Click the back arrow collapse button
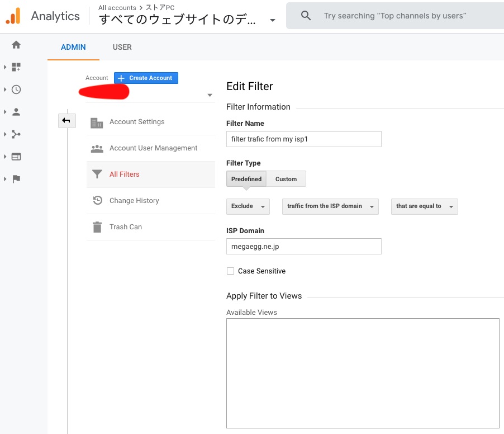This screenshot has width=504, height=434. click(x=66, y=120)
